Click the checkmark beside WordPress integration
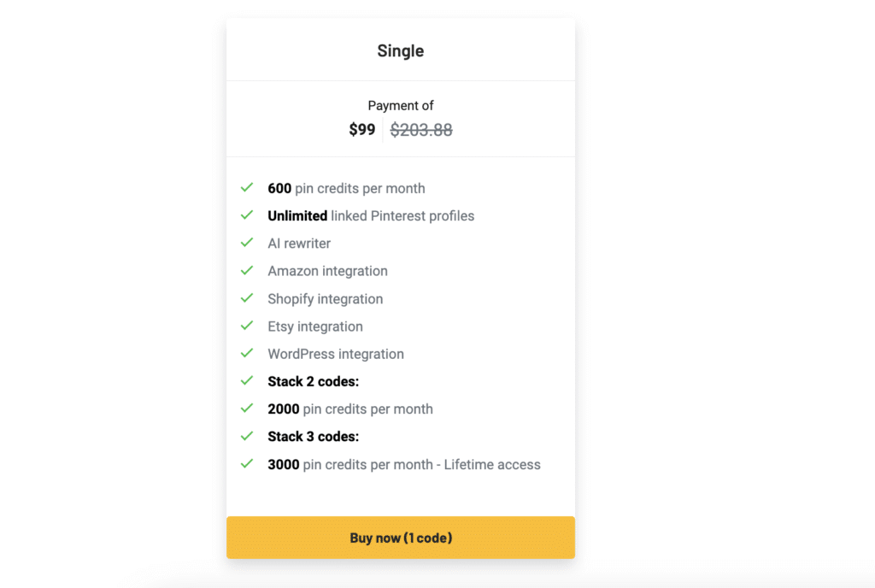 247,353
